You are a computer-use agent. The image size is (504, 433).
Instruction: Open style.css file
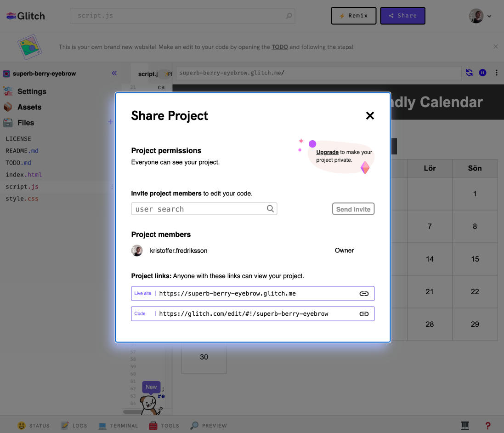(x=22, y=199)
